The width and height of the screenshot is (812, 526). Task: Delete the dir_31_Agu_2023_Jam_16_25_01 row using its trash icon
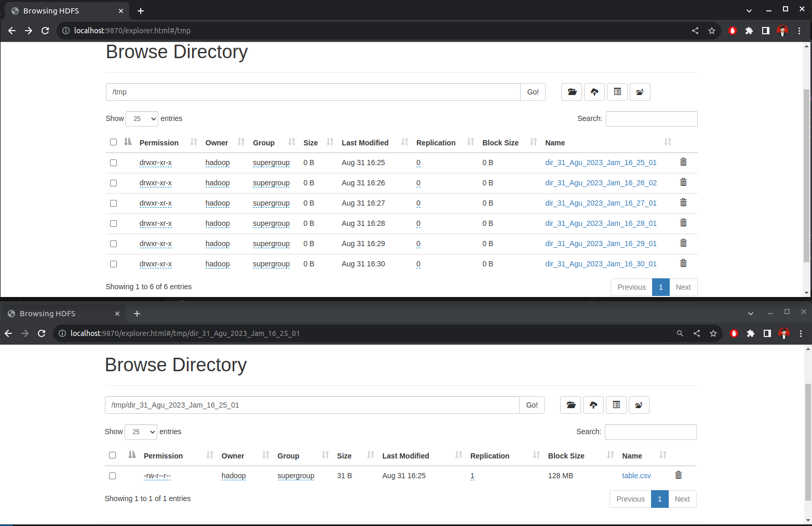pos(683,162)
